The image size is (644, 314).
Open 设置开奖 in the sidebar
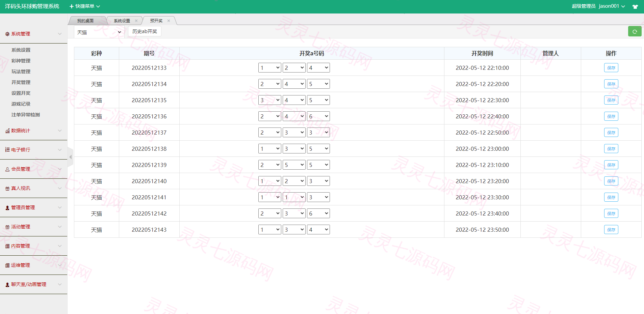[x=21, y=93]
